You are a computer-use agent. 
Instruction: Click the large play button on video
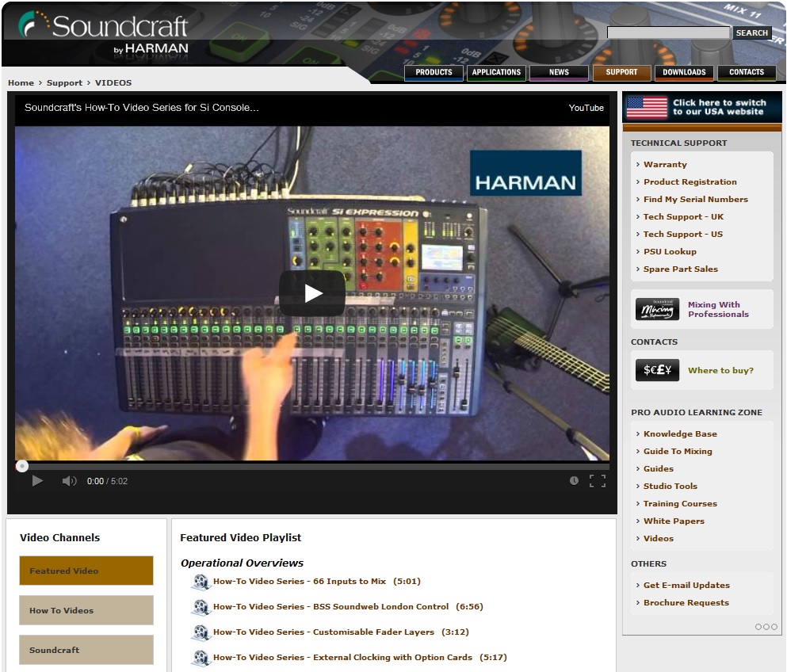click(x=311, y=293)
